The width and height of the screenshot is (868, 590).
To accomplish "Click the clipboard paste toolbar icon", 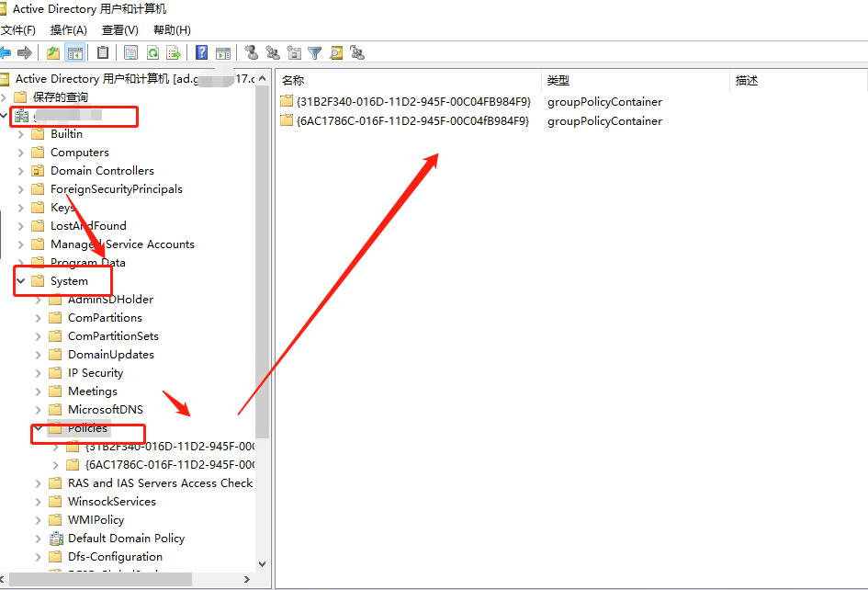I will [103, 53].
